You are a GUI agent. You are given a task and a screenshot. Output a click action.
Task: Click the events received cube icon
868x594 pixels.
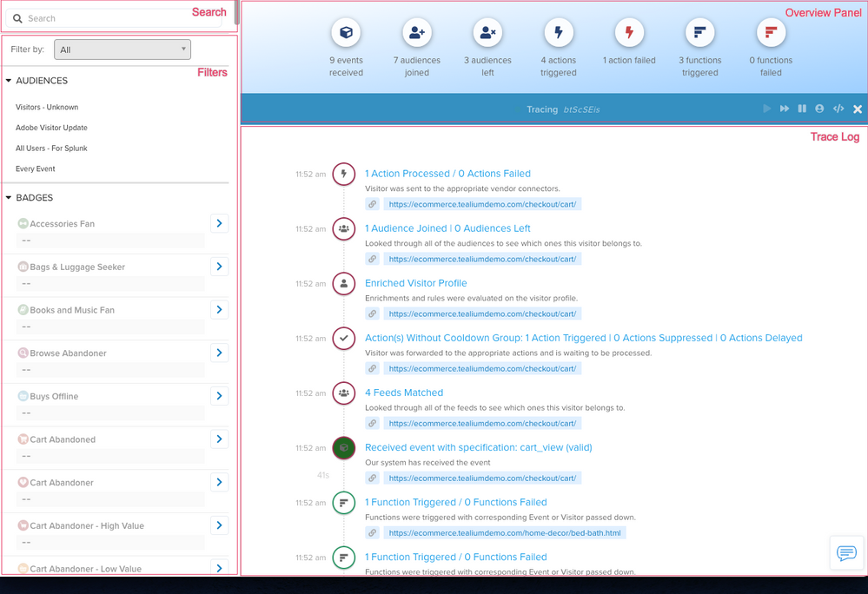click(346, 33)
